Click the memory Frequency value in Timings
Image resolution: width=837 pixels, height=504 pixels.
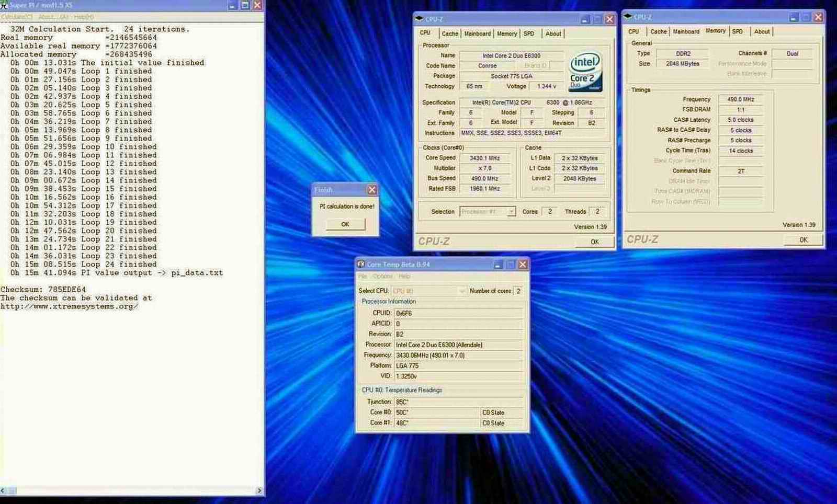[740, 99]
